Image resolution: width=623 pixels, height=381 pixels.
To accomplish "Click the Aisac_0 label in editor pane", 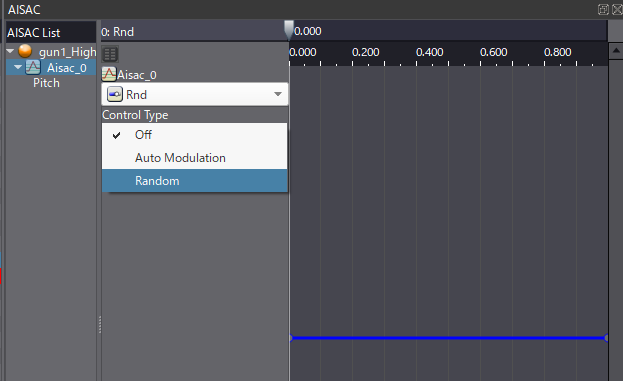I will [137, 75].
